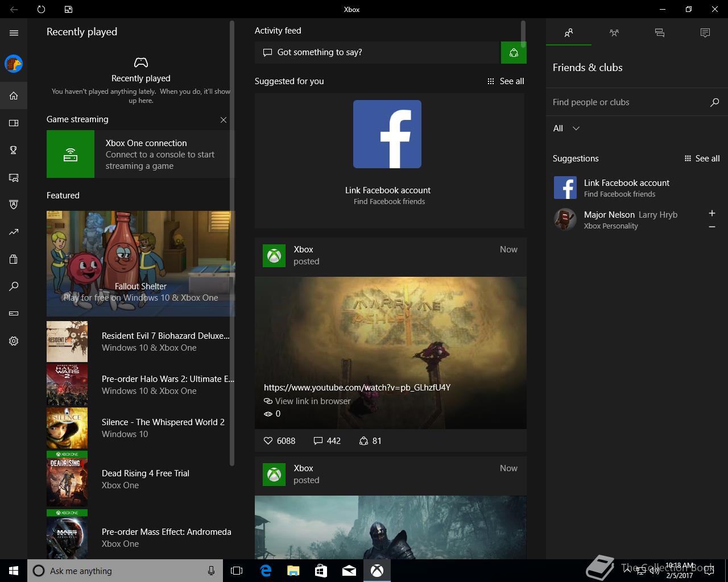Expand the All filter dropdown

(566, 128)
